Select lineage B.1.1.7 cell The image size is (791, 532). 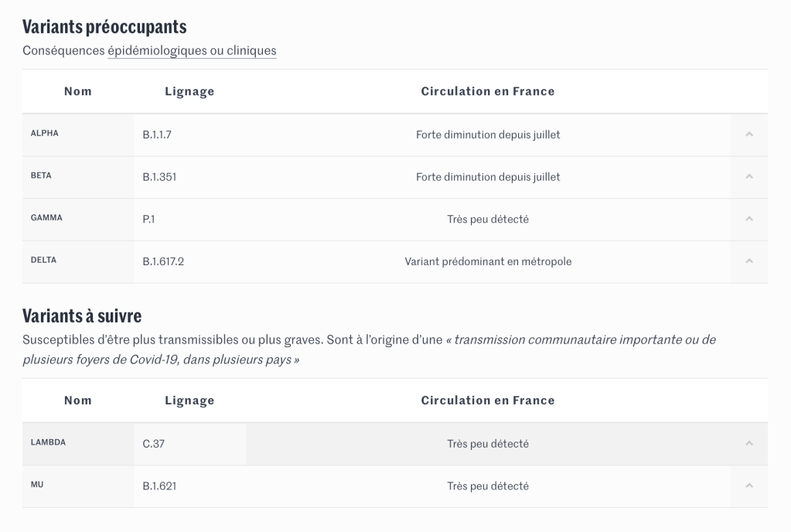[157, 135]
